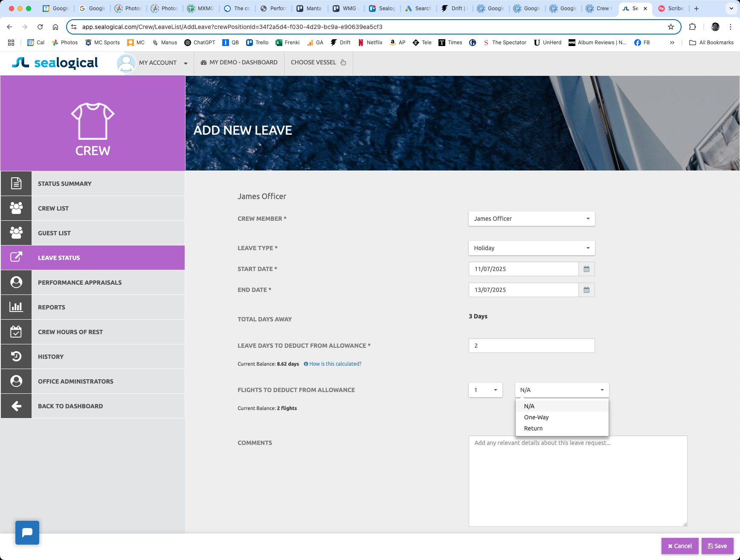Screen dimensions: 740x560
Task: Click the My Account avatar icon
Action: pyautogui.click(x=126, y=63)
